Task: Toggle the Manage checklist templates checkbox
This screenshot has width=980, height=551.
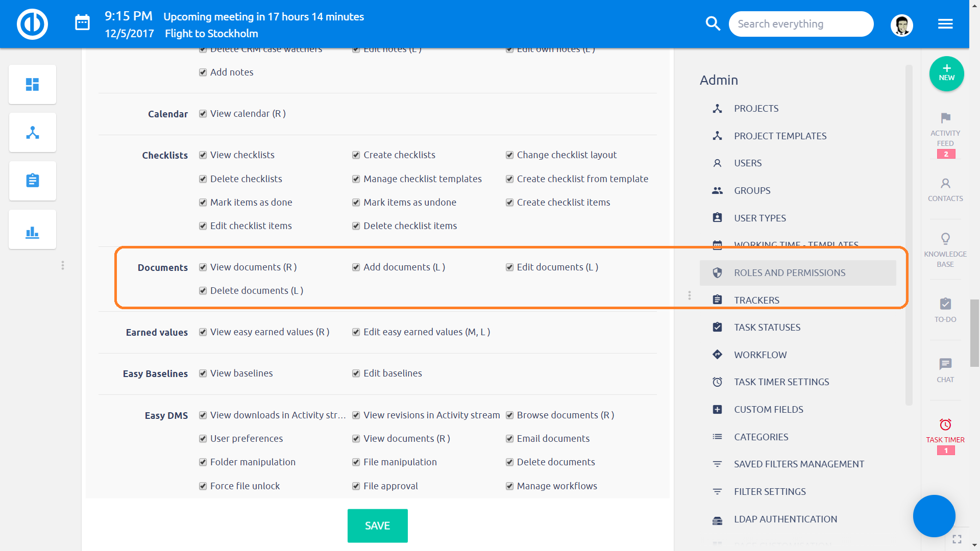Action: click(x=356, y=179)
